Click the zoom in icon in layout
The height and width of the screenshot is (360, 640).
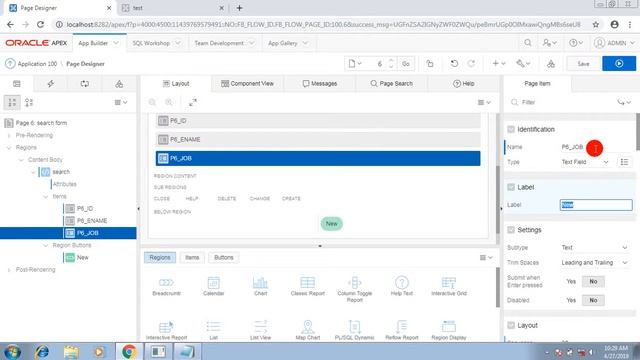tap(169, 102)
